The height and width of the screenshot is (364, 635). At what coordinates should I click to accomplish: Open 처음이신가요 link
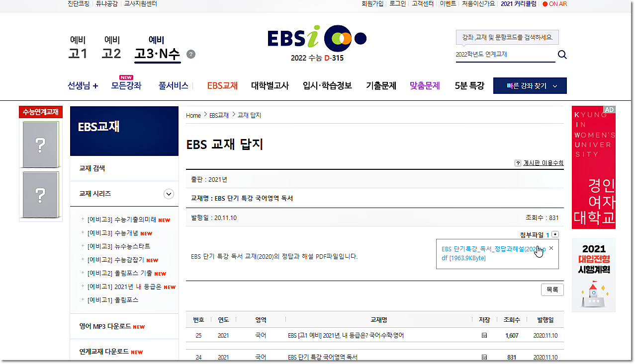coord(478,4)
